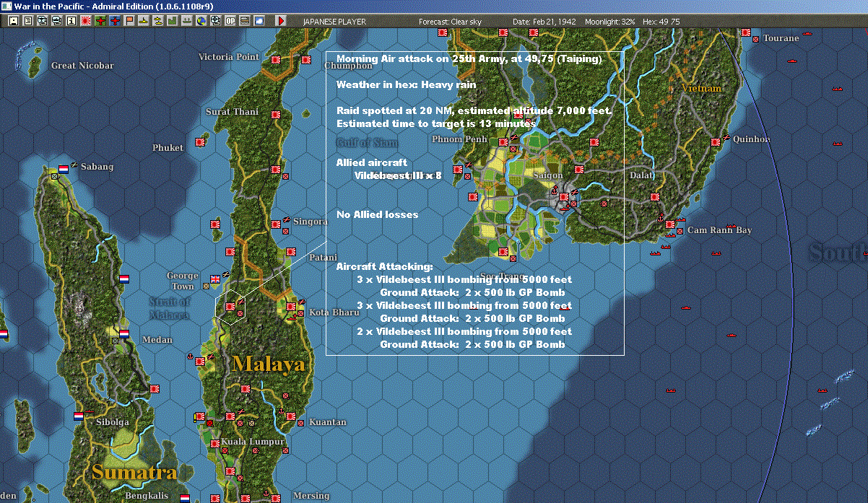Select red plane on blue background icon
The image size is (868, 503).
point(115,21)
